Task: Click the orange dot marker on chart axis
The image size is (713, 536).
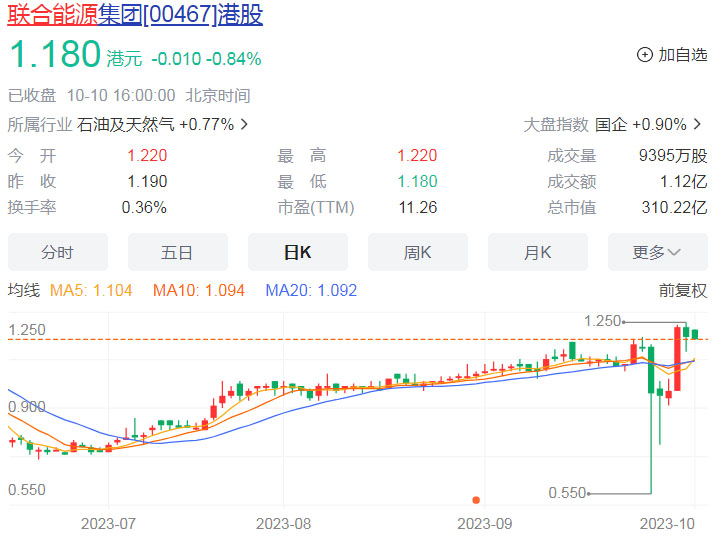Action: (x=476, y=500)
